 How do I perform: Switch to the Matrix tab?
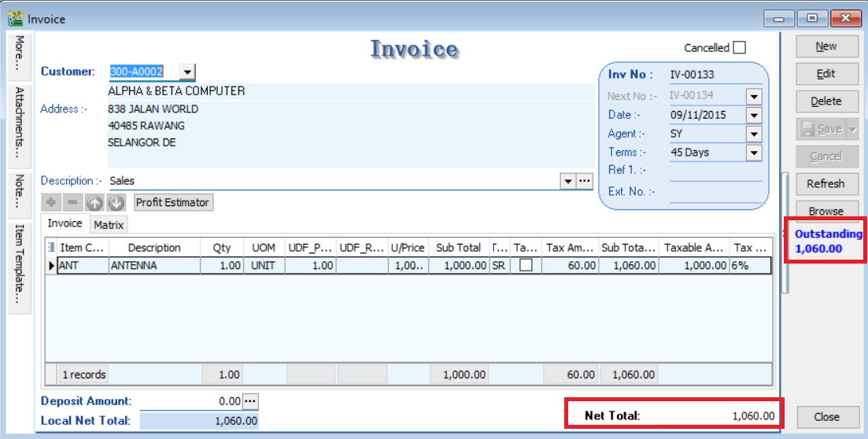click(x=109, y=225)
